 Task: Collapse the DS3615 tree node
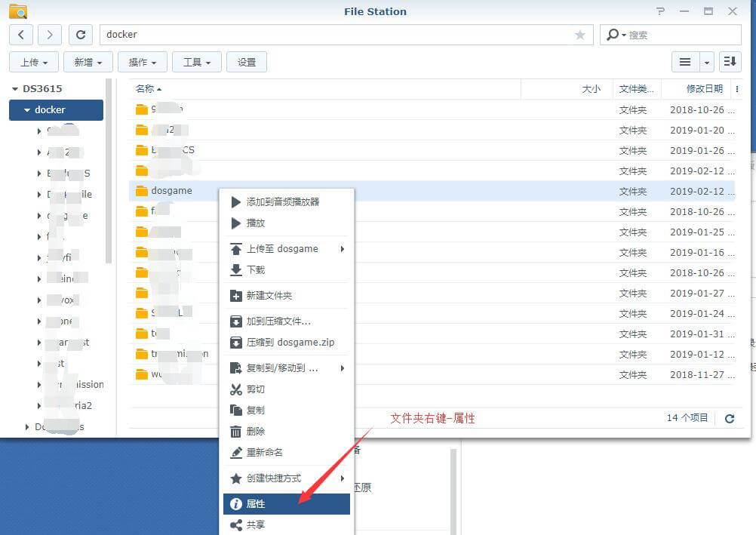[x=14, y=89]
